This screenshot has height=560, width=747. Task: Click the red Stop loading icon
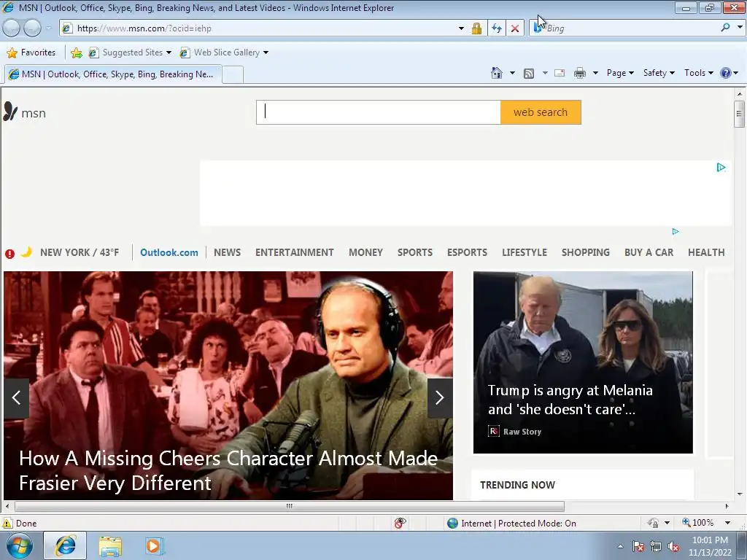pyautogui.click(x=515, y=28)
